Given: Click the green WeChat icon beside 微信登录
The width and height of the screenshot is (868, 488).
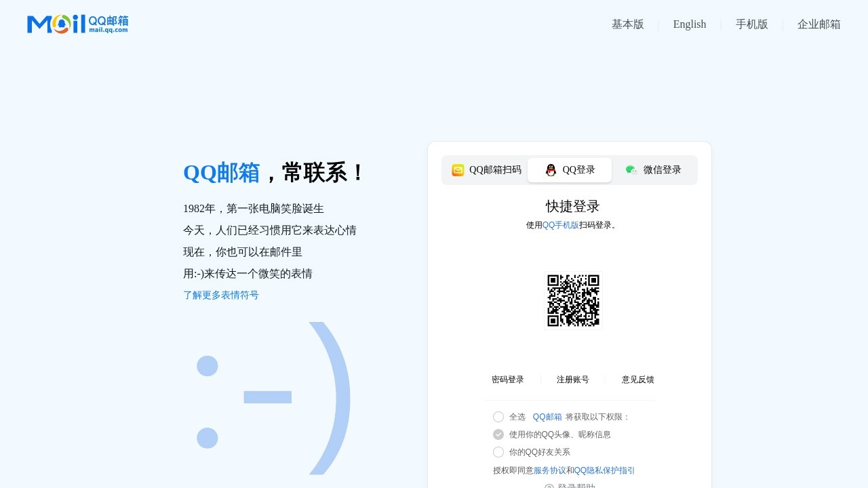Looking at the screenshot, I should point(631,169).
